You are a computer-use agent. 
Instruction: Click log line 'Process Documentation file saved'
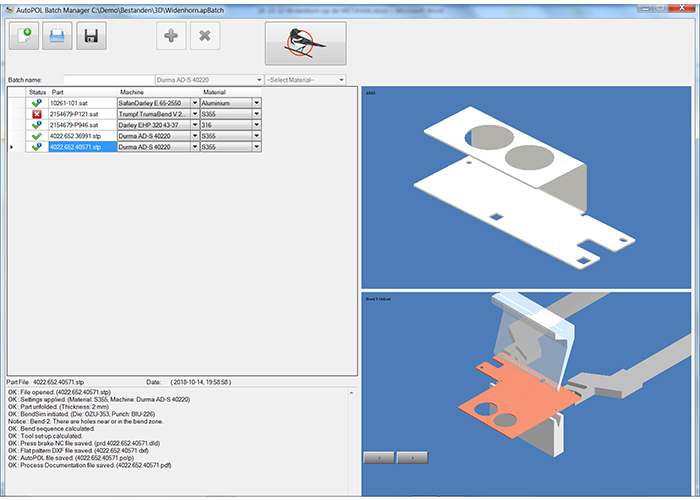[x=90, y=465]
